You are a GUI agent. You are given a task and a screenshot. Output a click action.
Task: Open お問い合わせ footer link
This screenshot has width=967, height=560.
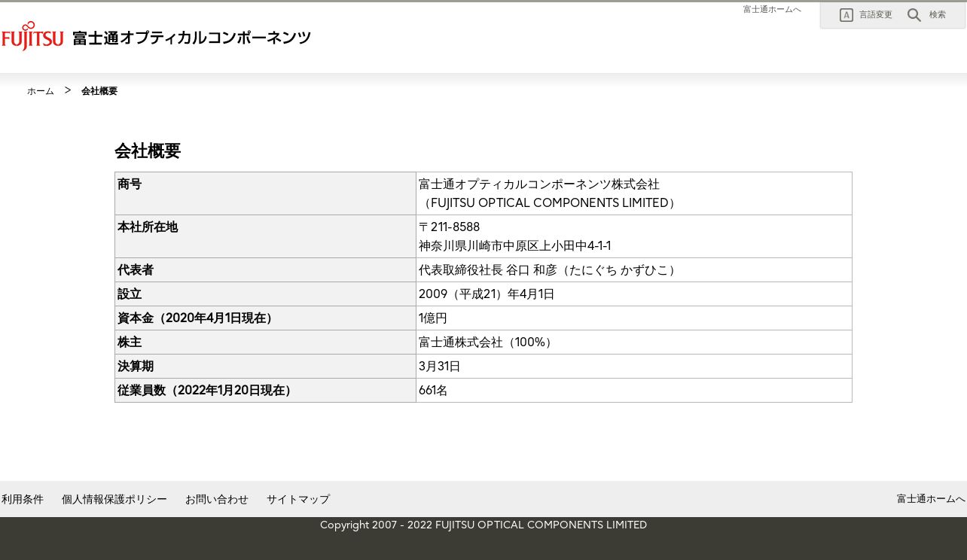(x=217, y=499)
